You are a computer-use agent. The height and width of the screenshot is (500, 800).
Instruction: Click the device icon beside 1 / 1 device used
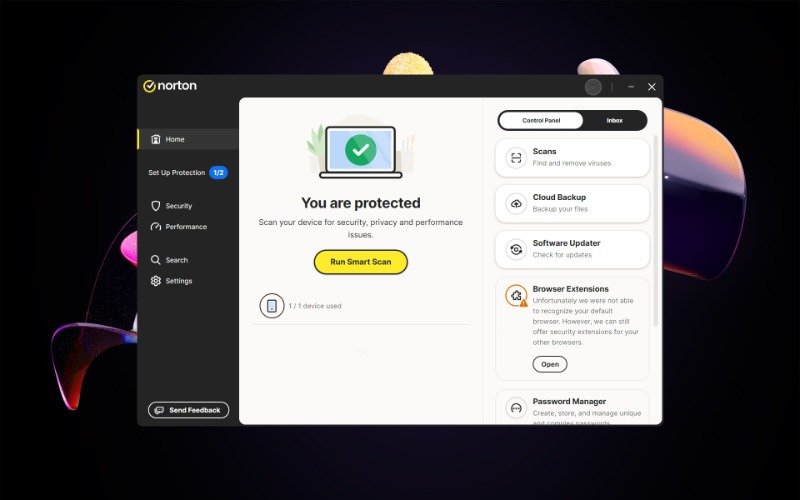tap(271, 306)
